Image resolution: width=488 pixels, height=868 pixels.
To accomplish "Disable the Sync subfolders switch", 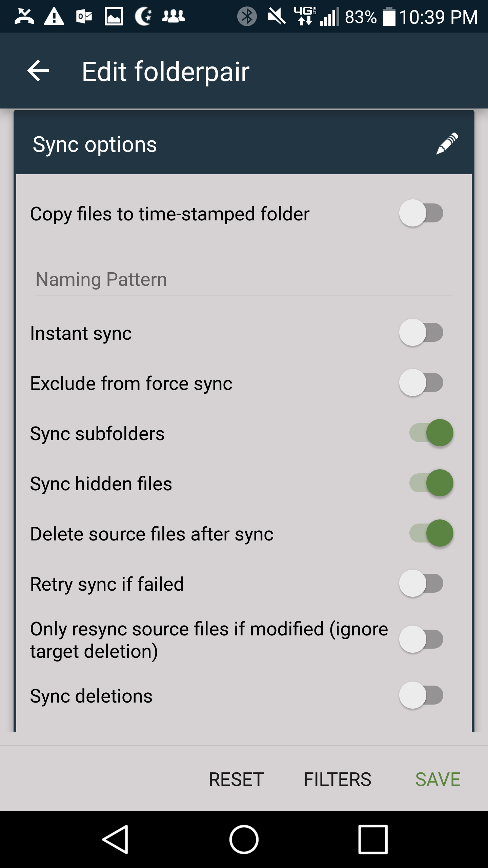I will (431, 433).
